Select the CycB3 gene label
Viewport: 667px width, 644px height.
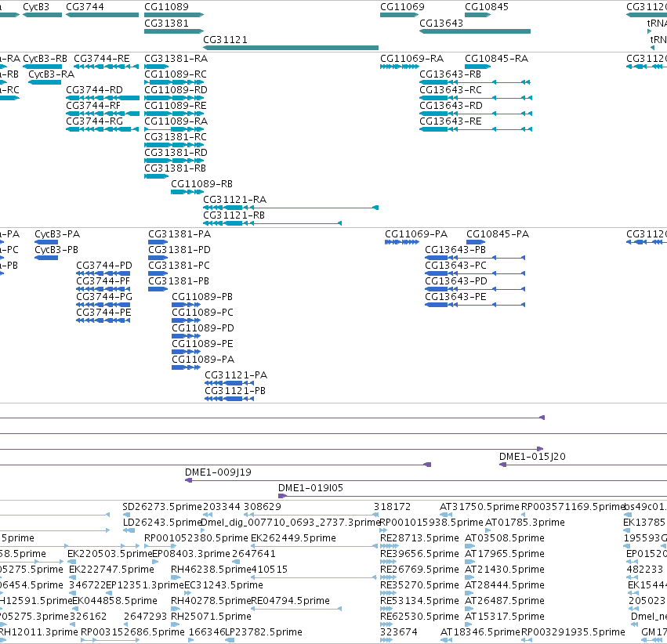point(36,7)
